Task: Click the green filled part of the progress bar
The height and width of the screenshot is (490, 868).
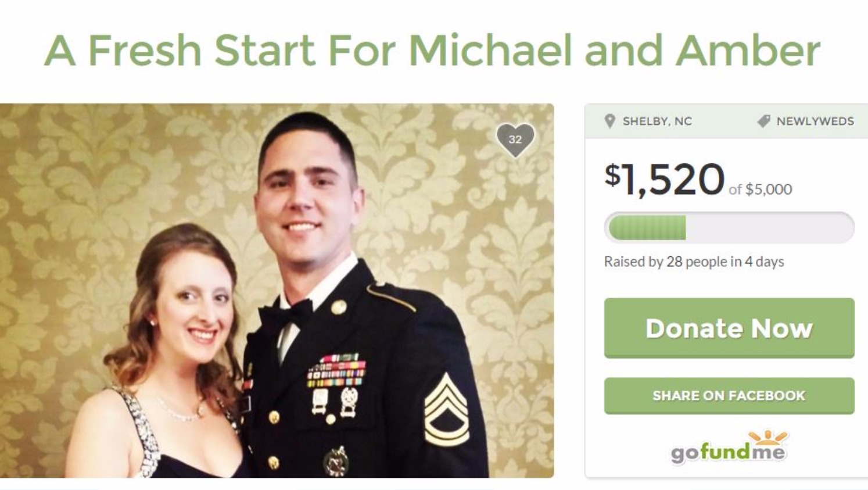Action: 647,227
